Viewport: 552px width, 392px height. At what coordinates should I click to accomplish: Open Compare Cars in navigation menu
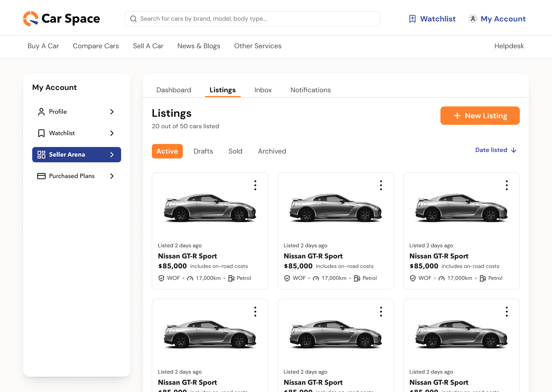tap(96, 46)
